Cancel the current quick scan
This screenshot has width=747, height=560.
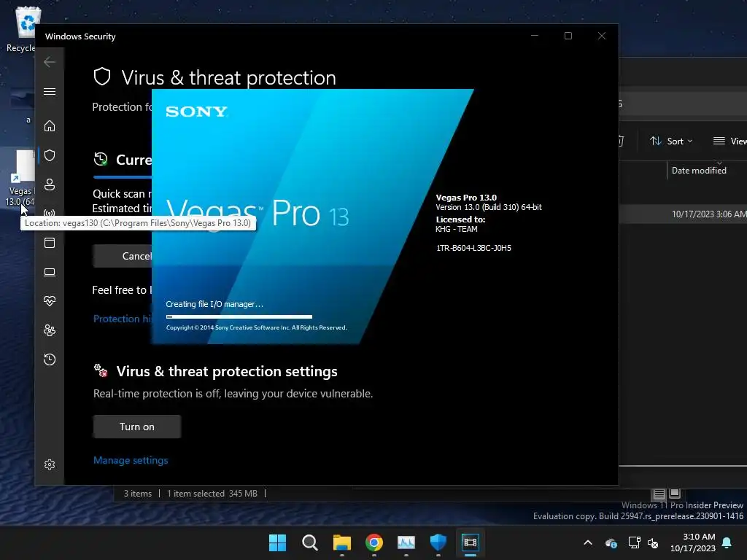tap(123, 256)
